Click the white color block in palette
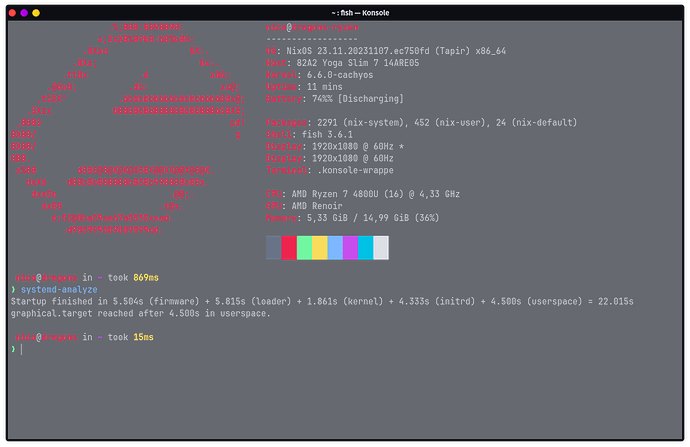This screenshot has width=690, height=447. coord(381,248)
